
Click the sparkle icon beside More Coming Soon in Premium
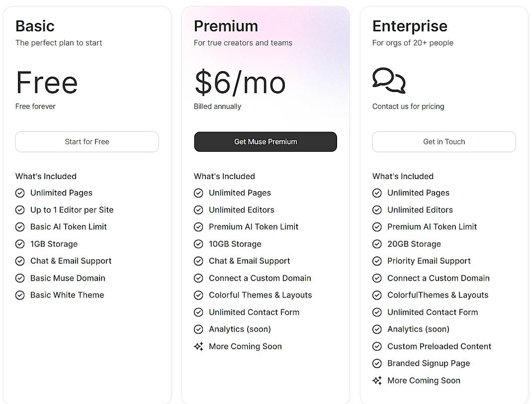coord(198,346)
